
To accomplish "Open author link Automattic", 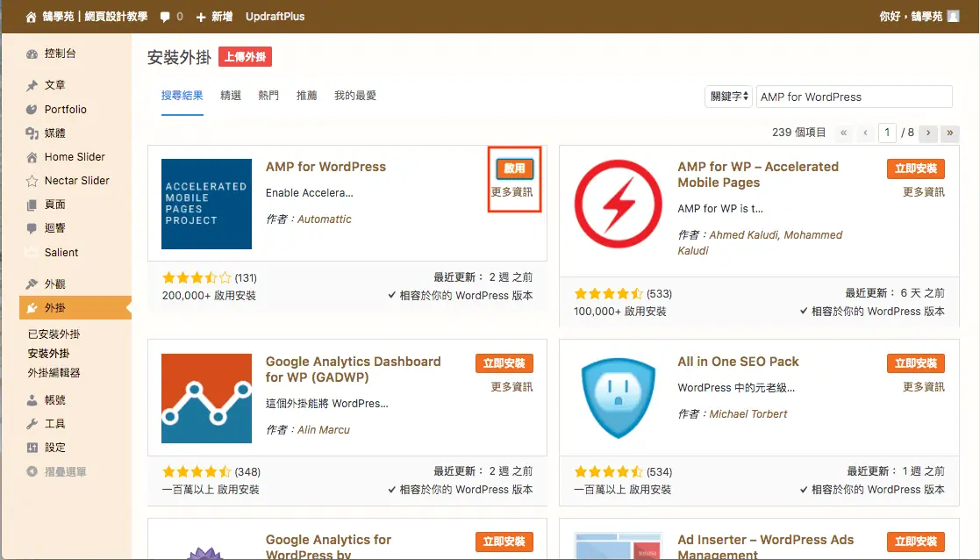I will [325, 219].
